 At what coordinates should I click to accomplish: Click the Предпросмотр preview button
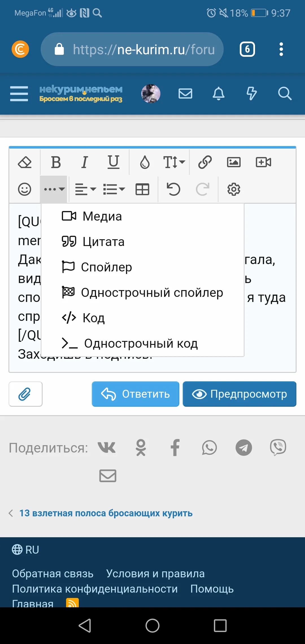point(239,394)
